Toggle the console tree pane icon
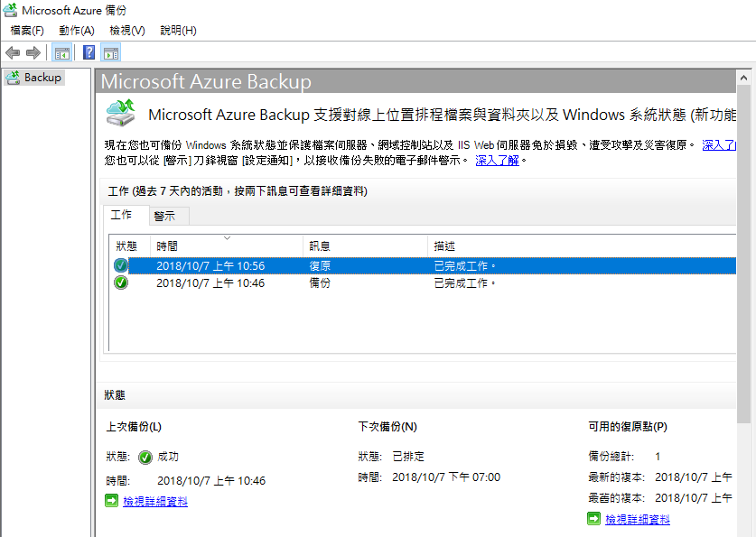This screenshot has height=537, width=756. click(x=62, y=52)
